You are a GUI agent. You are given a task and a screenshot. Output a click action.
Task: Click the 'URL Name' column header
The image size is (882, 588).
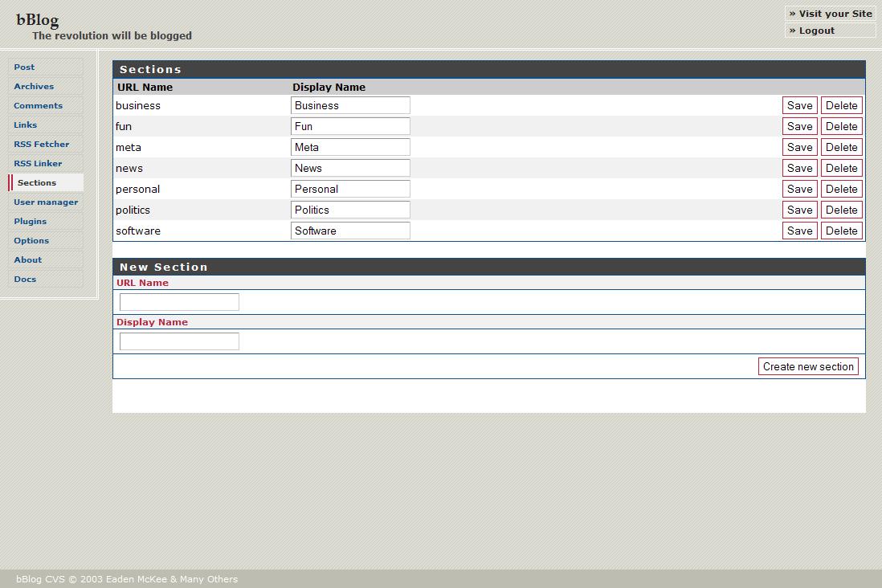tap(145, 88)
